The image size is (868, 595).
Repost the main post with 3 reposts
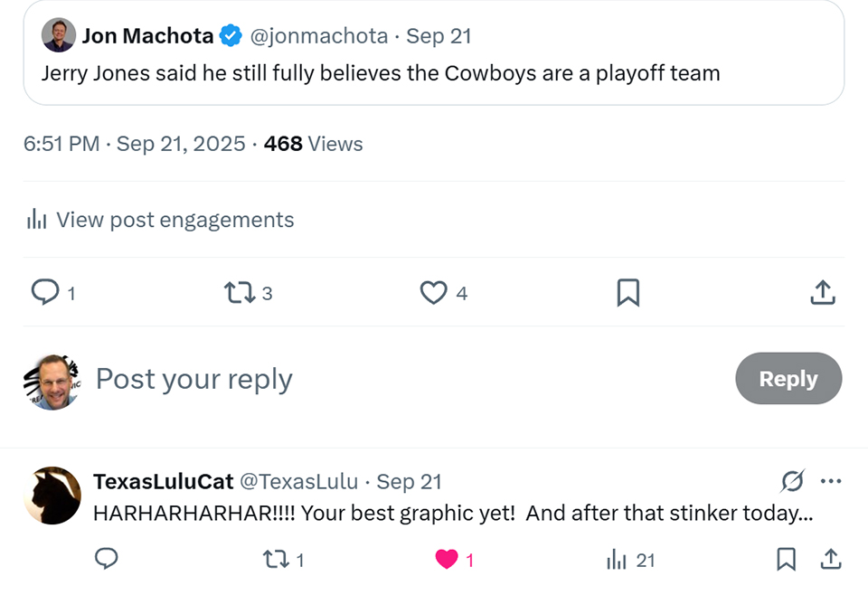238,292
